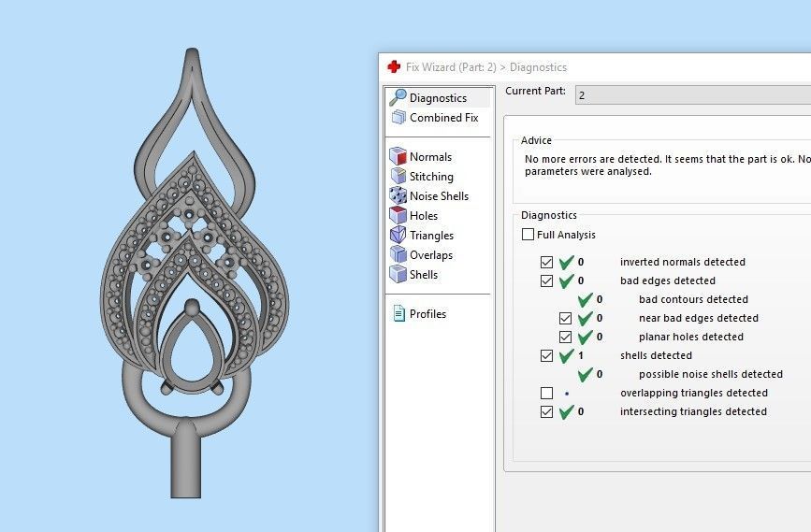Click the 3D ornament model in viewport

tap(194, 280)
